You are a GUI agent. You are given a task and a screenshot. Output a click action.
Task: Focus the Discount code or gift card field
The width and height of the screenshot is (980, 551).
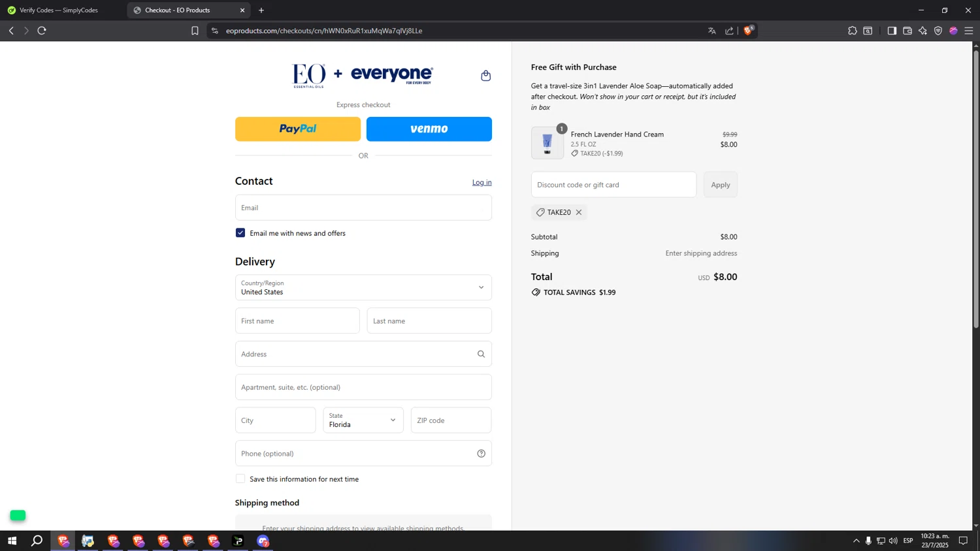[613, 185]
